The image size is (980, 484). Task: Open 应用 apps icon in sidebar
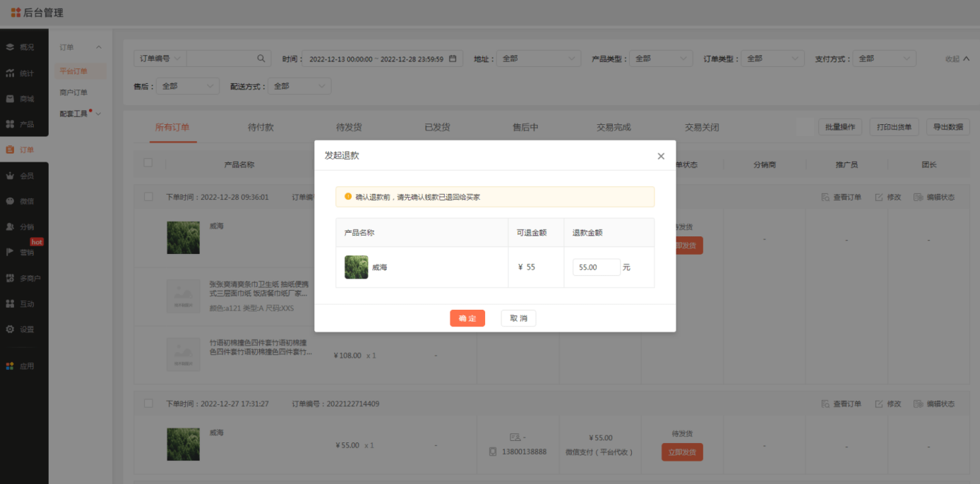(10, 366)
